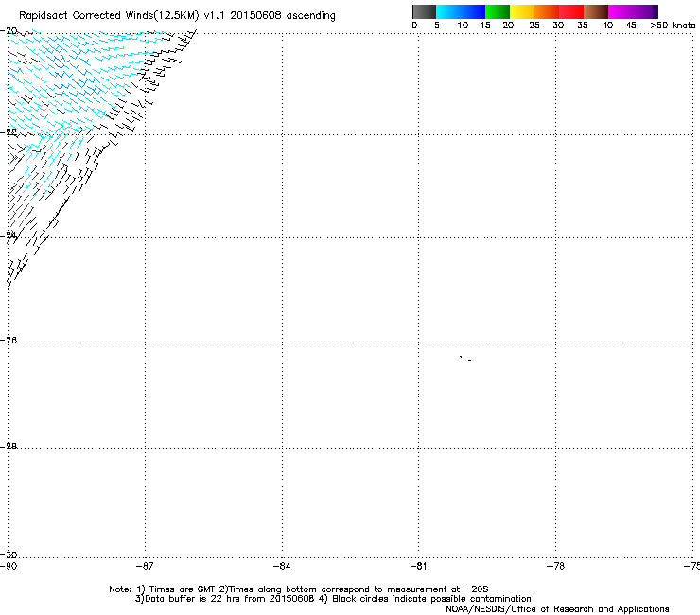Image resolution: width=700 pixels, height=615 pixels.
Task: Click the longitude label -87
Action: coord(145,567)
